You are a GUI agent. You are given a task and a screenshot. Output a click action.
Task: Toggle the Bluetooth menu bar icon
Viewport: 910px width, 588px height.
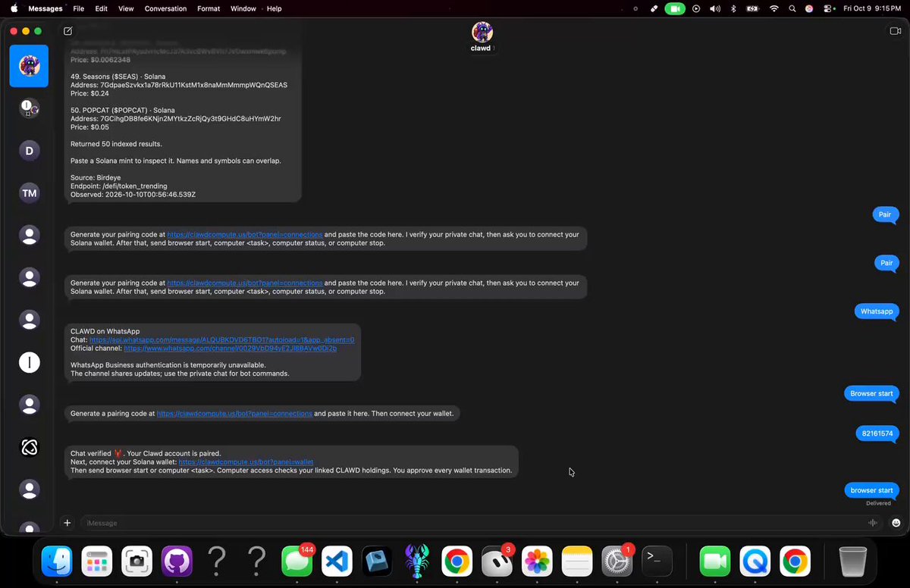click(x=733, y=8)
